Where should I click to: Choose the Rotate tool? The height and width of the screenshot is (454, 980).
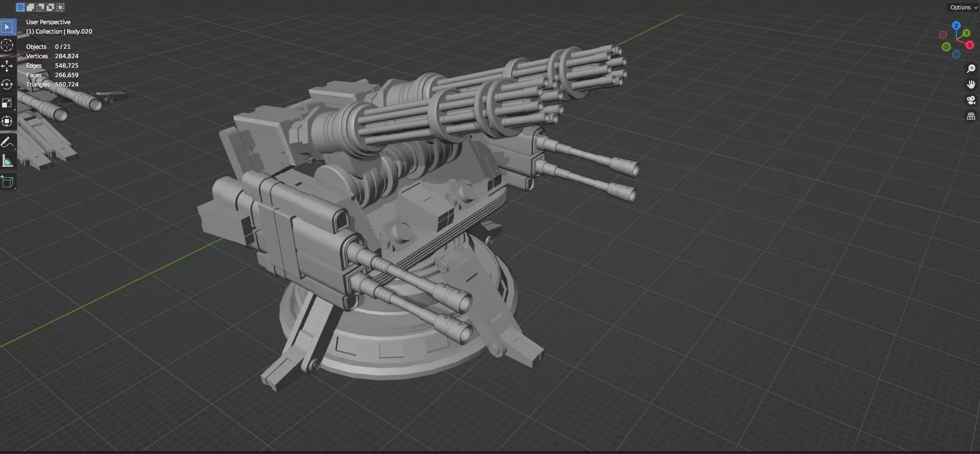click(x=7, y=84)
